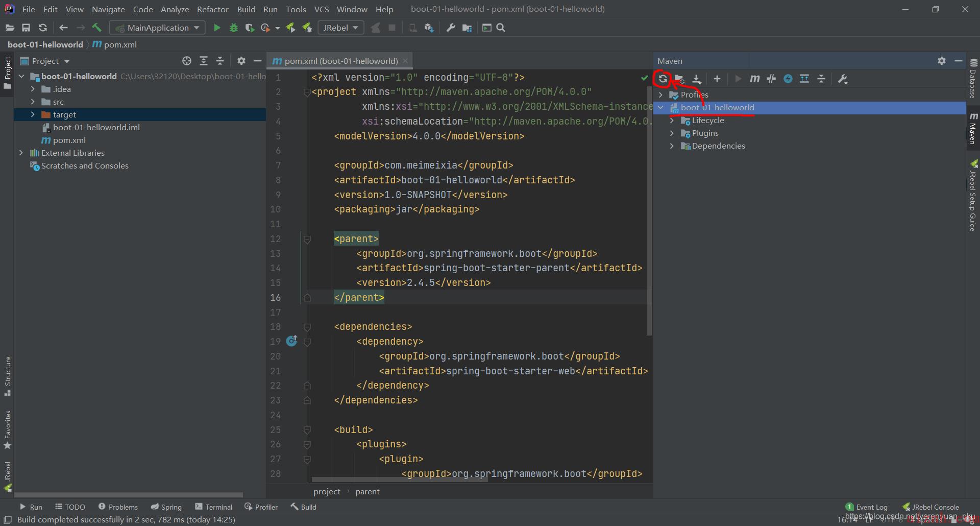This screenshot has height=526, width=980.
Task: Open the VCS menu
Action: tap(322, 9)
